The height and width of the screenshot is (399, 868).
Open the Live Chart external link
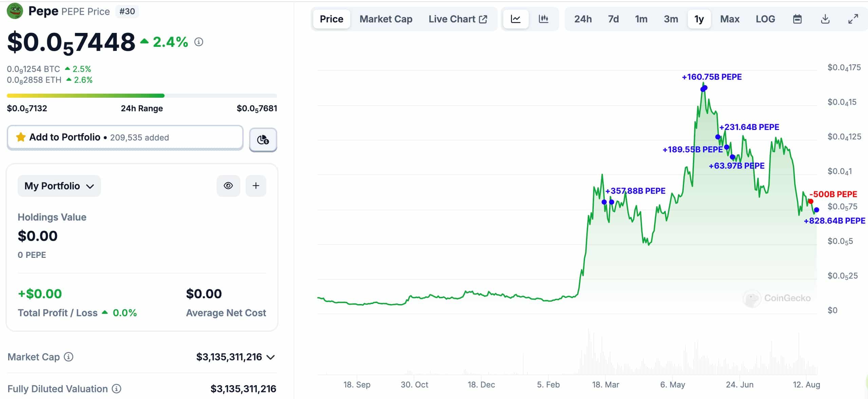coord(457,19)
